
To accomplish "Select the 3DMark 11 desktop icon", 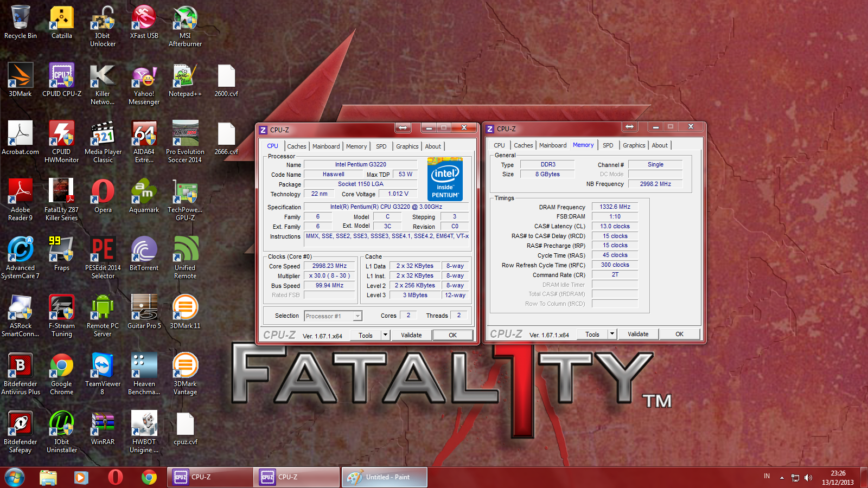I will [185, 312].
